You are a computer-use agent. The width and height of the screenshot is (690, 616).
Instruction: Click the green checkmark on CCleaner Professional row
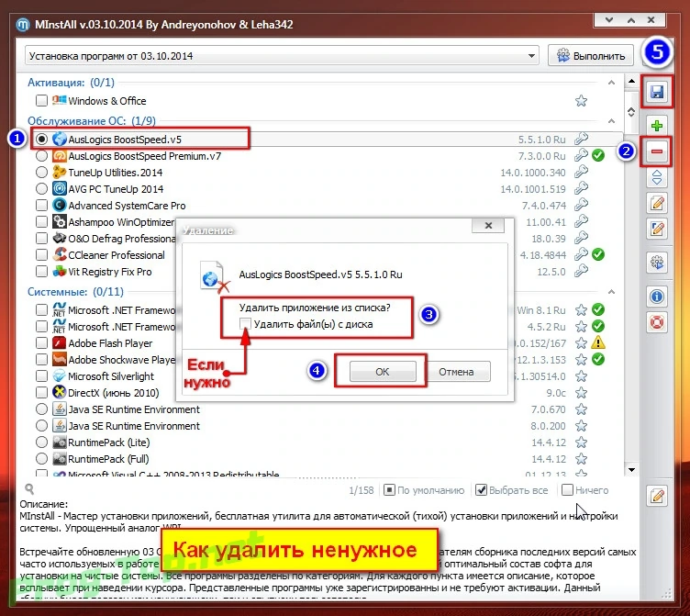(x=597, y=254)
